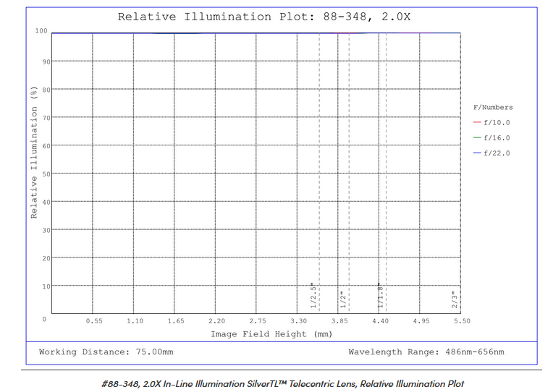Click the green f/16.0 legend entry
This screenshot has height=392, width=553.
click(491, 138)
